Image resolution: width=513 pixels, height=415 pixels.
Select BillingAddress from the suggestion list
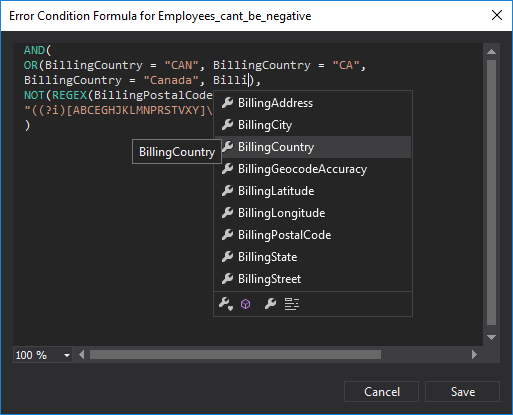tap(313, 103)
